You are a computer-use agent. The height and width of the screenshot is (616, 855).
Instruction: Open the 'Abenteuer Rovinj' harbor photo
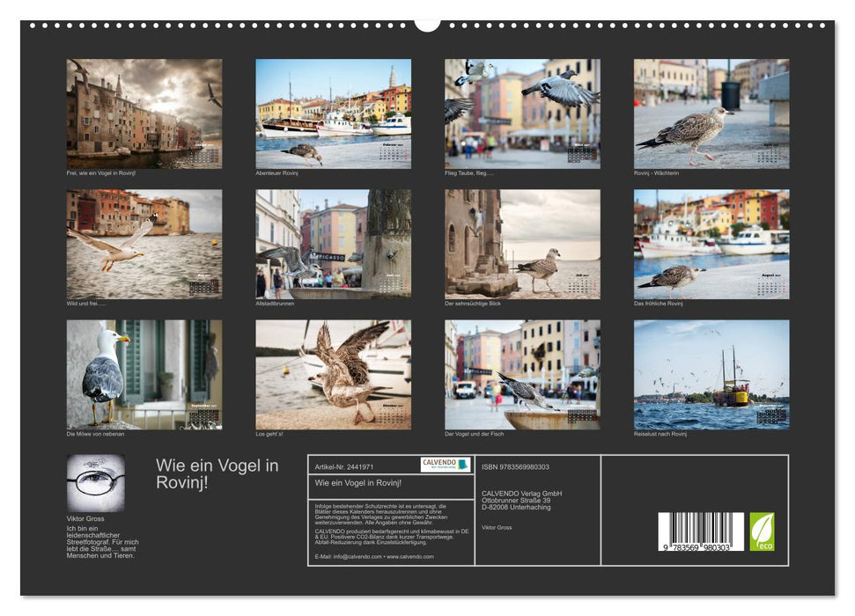coord(333,114)
